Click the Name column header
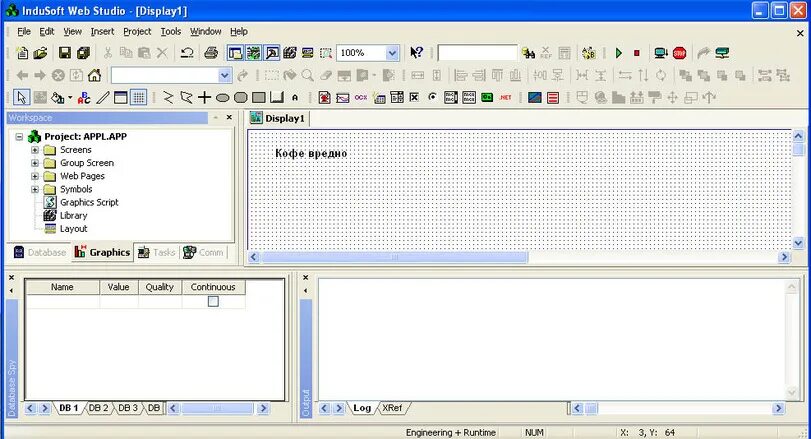Viewport: 811px width, 439px height. click(62, 287)
